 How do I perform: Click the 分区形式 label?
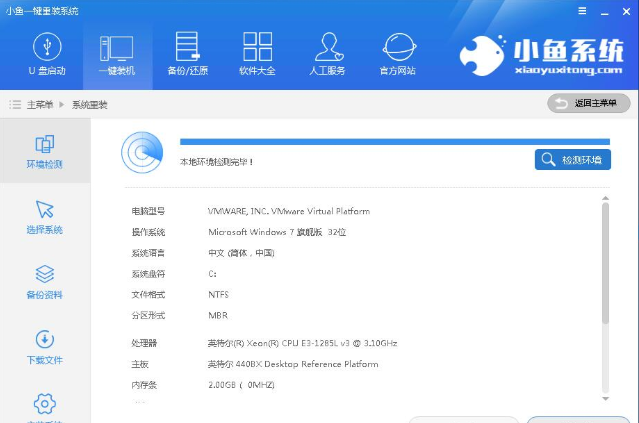coord(148,315)
